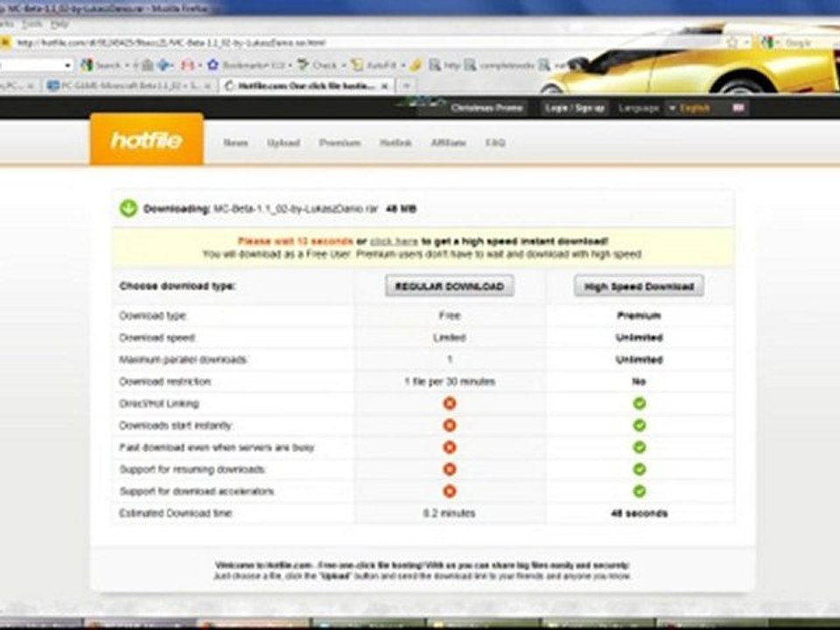Click the Gmail envelope icon in toolbar
Image resolution: width=840 pixels, height=630 pixels.
click(187, 66)
